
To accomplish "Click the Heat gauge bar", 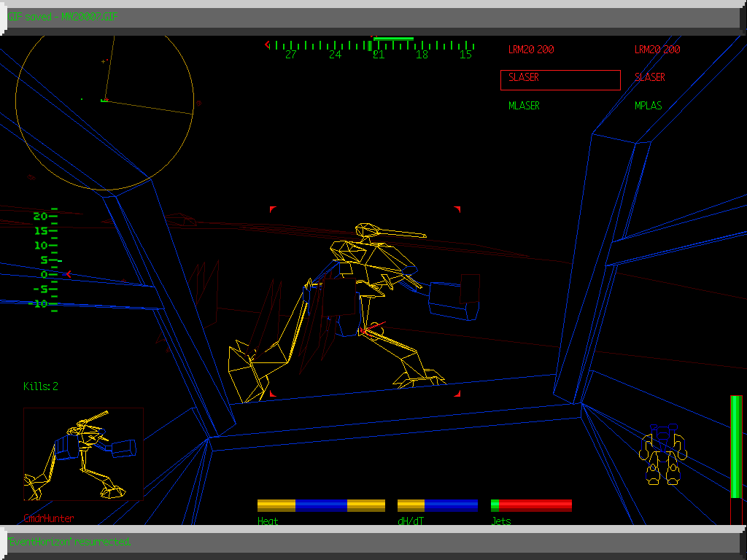I will click(x=321, y=505).
